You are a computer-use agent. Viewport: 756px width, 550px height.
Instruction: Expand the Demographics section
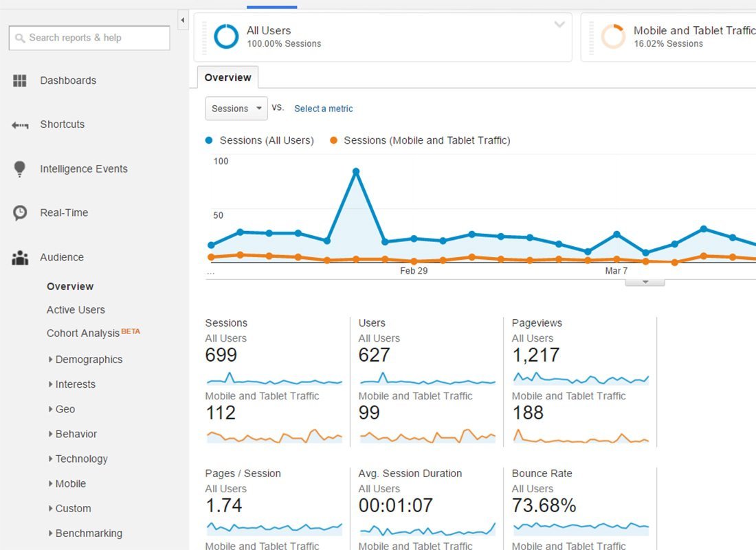coord(88,360)
